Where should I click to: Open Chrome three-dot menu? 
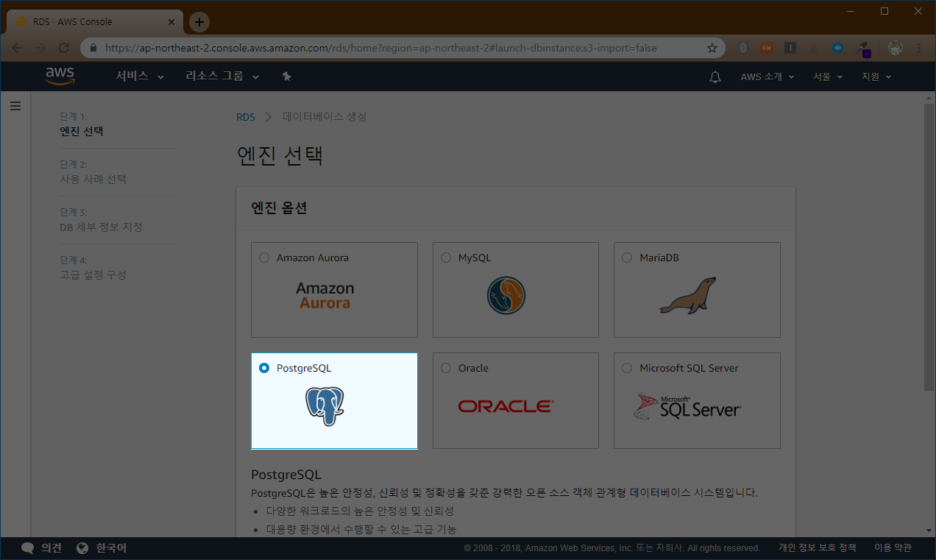[x=920, y=48]
